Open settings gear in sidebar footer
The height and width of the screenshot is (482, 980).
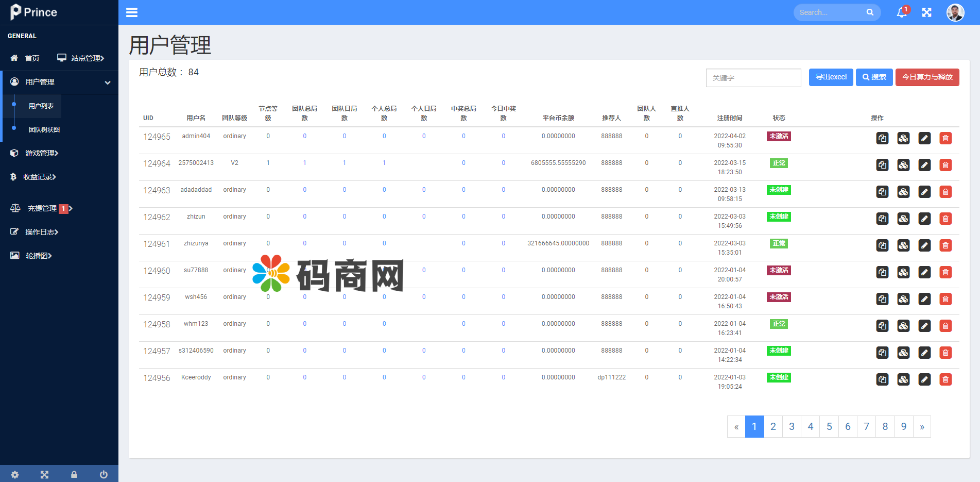click(x=15, y=474)
